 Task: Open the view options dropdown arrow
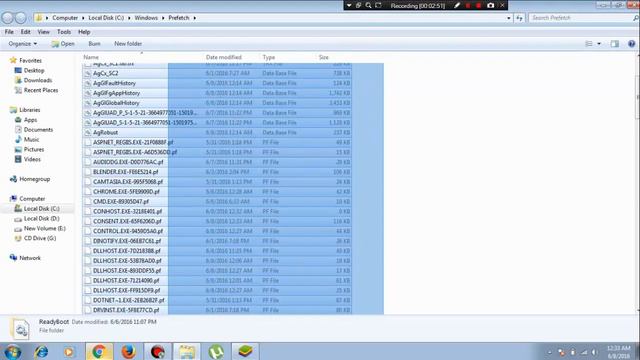[x=599, y=44]
